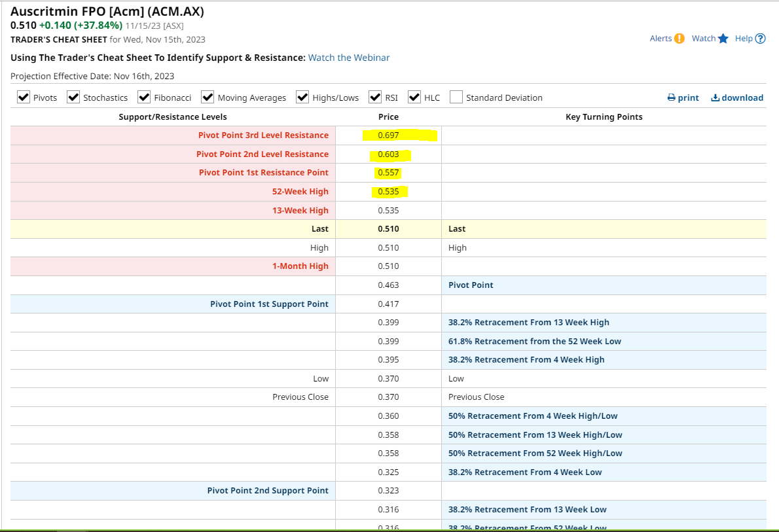Click the price 0.325
The image size is (779, 532).
[x=388, y=472]
